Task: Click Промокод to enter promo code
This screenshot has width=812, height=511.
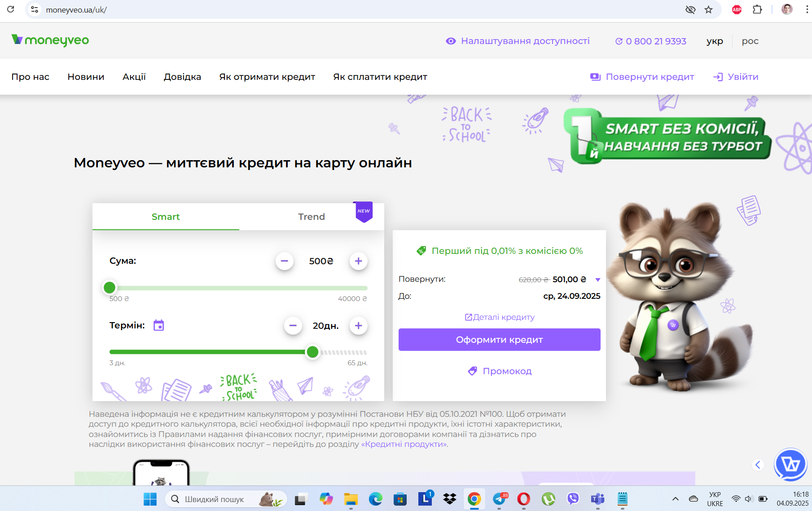Action: (500, 371)
